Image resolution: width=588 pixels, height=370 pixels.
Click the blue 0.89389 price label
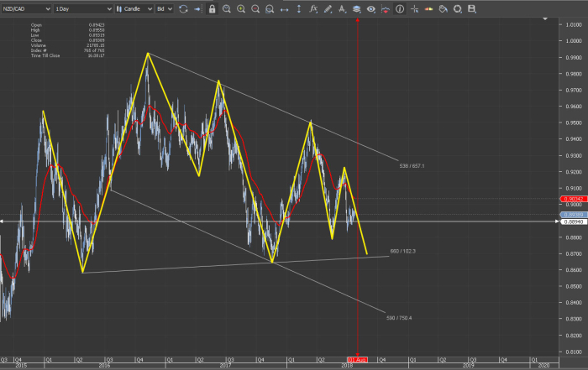pyautogui.click(x=574, y=215)
